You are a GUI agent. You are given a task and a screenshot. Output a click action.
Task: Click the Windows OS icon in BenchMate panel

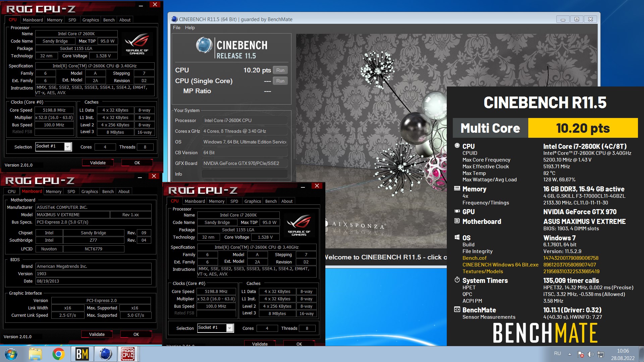457,237
